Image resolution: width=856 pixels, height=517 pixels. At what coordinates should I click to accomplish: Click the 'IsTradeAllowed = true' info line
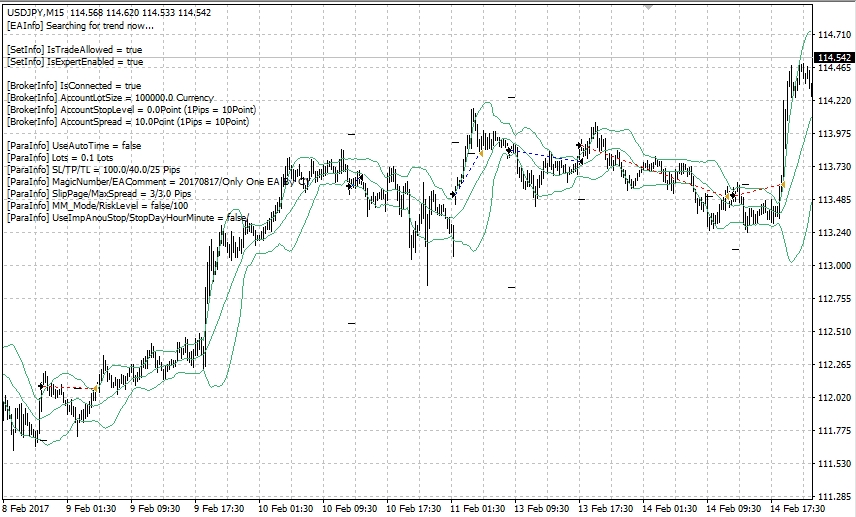pos(75,50)
